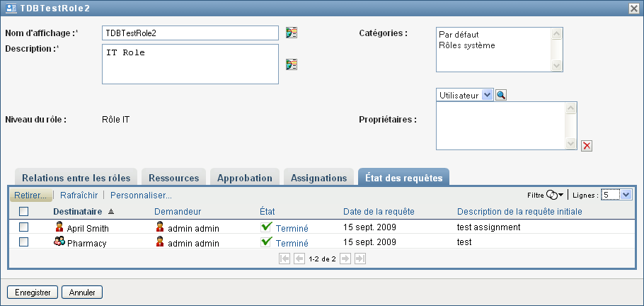Sort by Description de la requête initiale
This screenshot has width=644, height=306.
point(519,211)
